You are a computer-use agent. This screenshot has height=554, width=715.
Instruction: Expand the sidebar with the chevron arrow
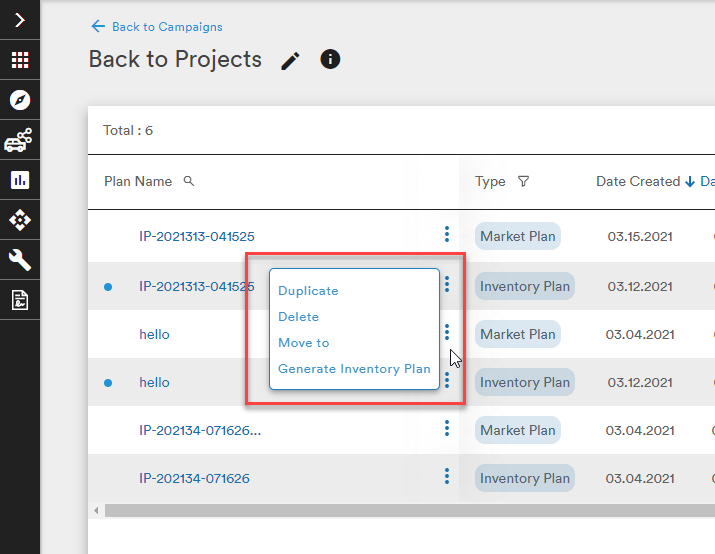[x=20, y=20]
